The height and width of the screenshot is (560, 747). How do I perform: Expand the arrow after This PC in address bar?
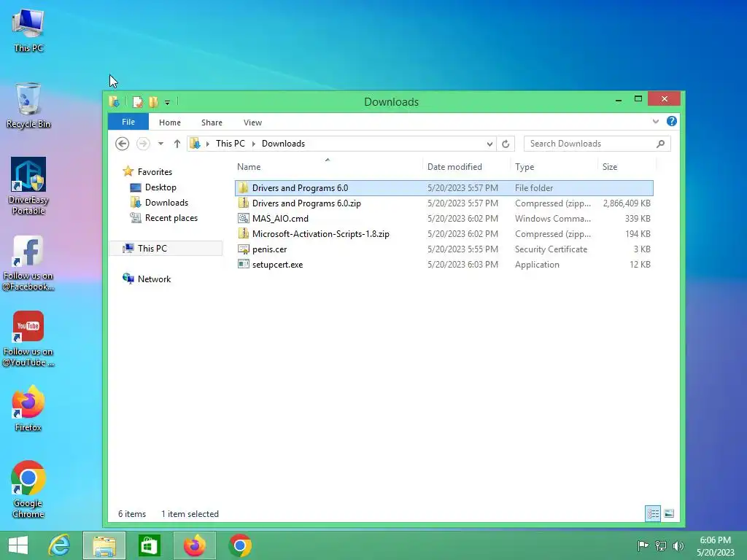pyautogui.click(x=253, y=144)
